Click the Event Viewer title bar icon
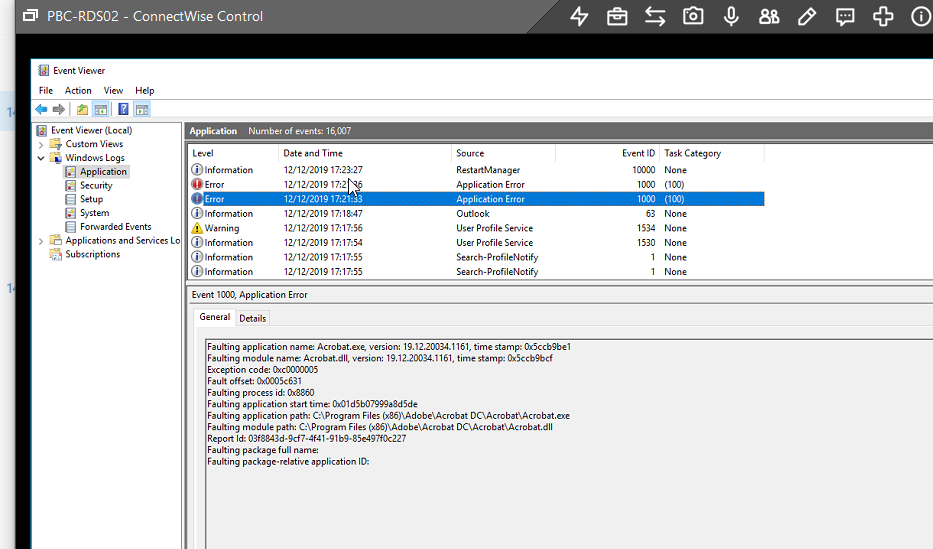This screenshot has height=549, width=933. point(43,70)
